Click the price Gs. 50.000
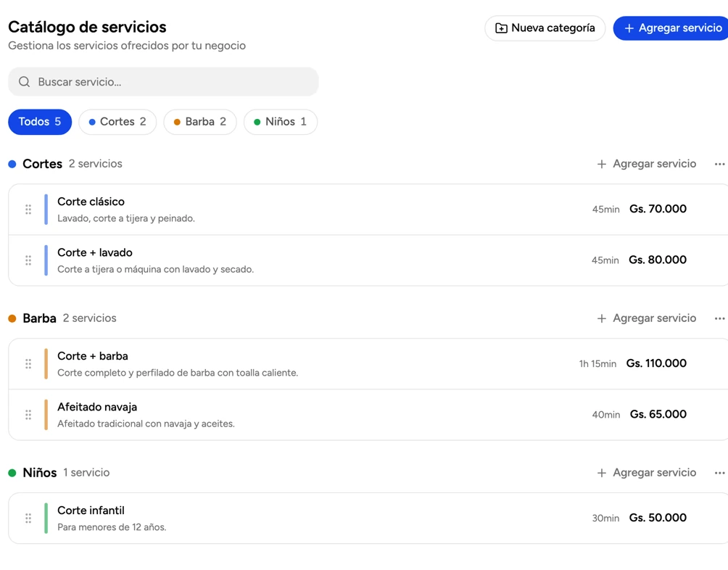The image size is (728, 570). pos(658,518)
